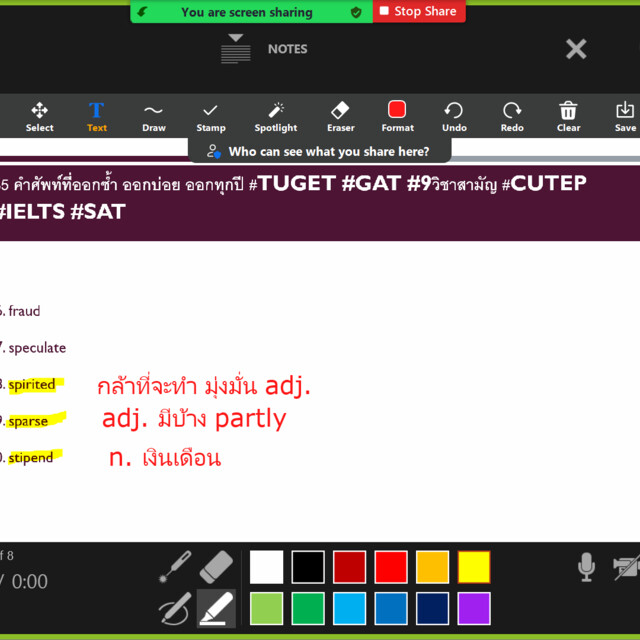Click the highlighted word 'stipend'
The width and height of the screenshot is (640, 640).
[x=31, y=458]
